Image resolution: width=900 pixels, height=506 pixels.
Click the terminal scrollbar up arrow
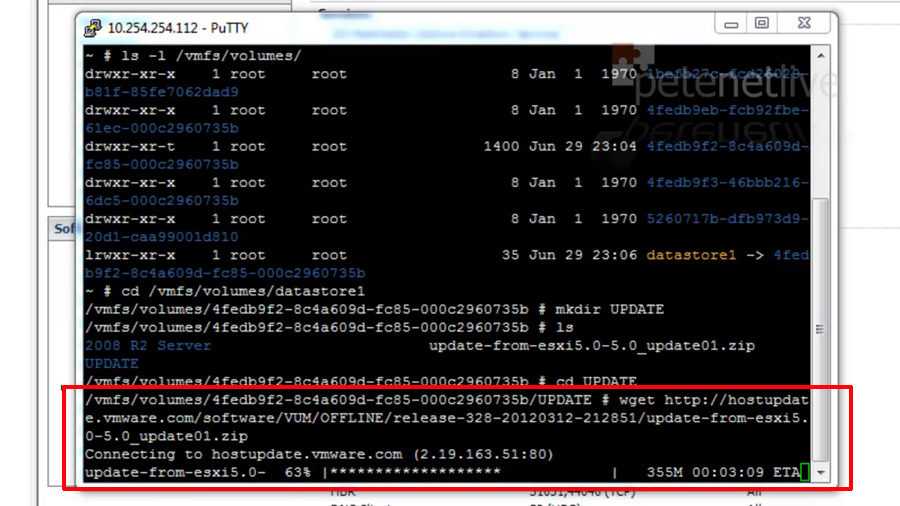point(820,56)
